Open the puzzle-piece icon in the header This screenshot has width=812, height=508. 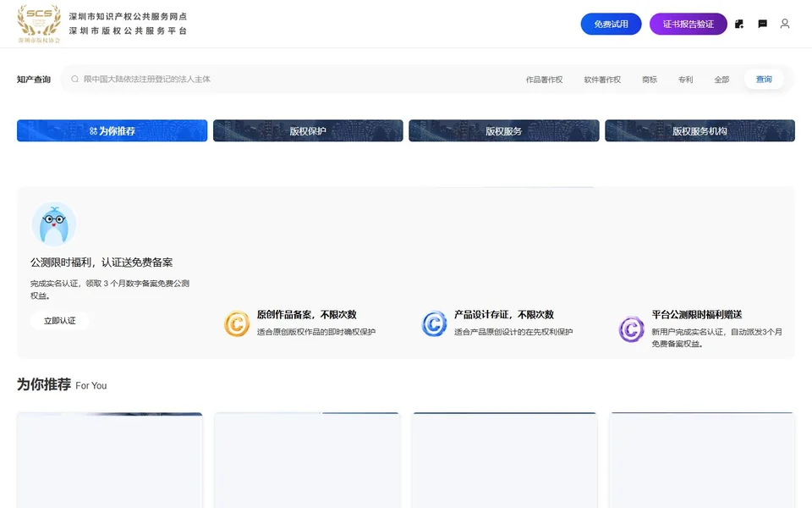pyautogui.click(x=739, y=24)
